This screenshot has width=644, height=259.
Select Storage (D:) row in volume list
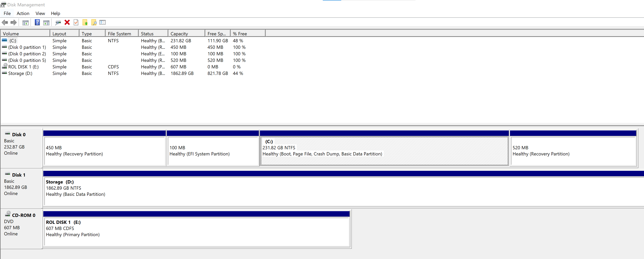[20, 73]
